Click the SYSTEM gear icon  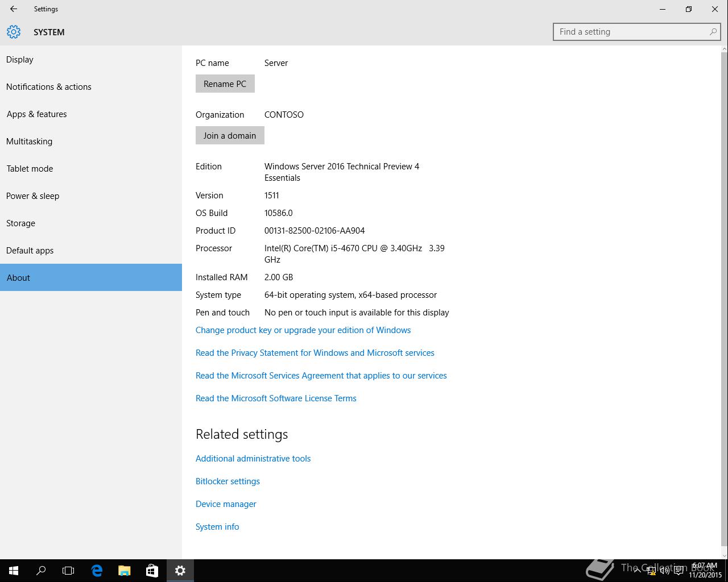[14, 32]
